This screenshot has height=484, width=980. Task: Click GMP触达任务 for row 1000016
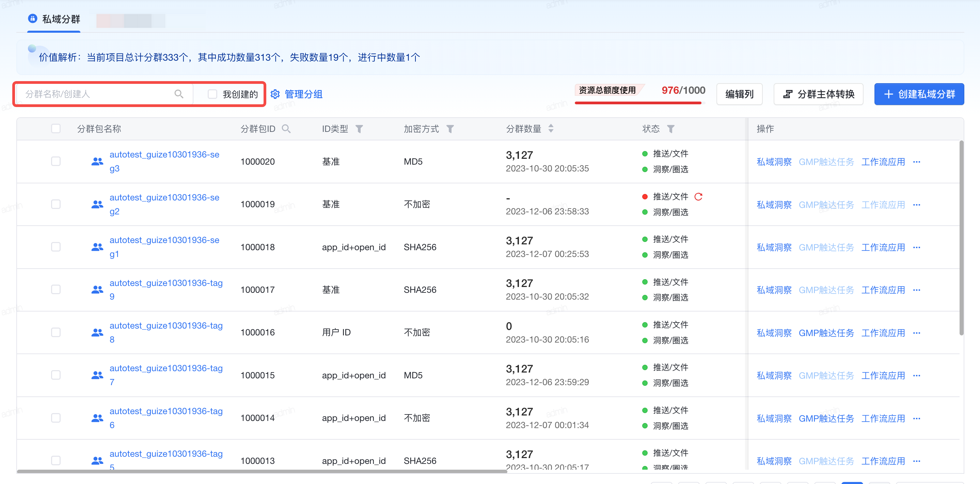(826, 333)
